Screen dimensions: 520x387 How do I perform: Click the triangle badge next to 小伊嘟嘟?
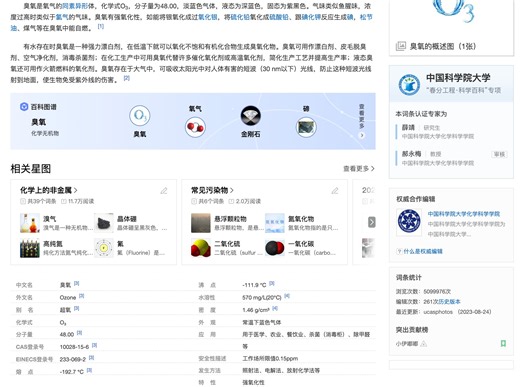[x=424, y=344]
